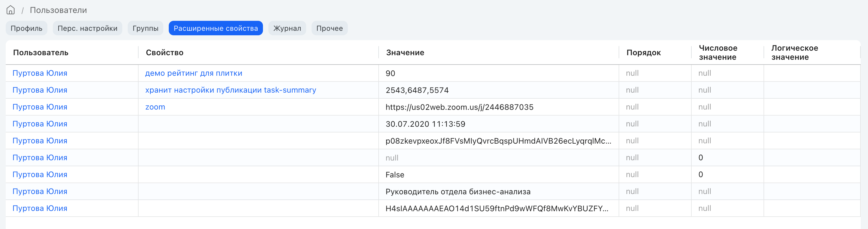Go to the home icon in breadcrumb

11,10
